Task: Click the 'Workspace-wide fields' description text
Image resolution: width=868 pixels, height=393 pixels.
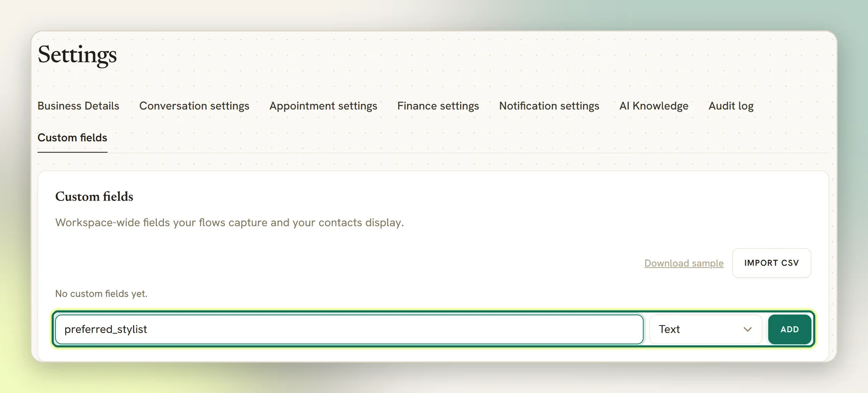Action: (229, 223)
